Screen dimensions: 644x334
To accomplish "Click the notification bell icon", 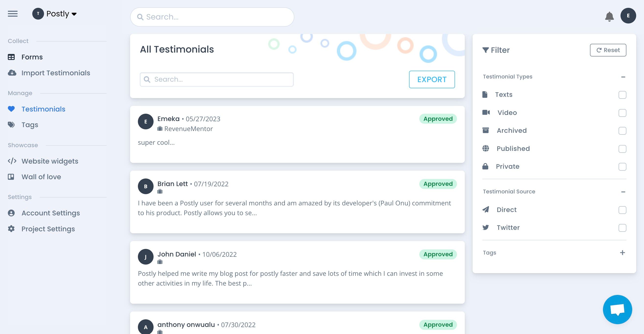I will click(x=609, y=16).
